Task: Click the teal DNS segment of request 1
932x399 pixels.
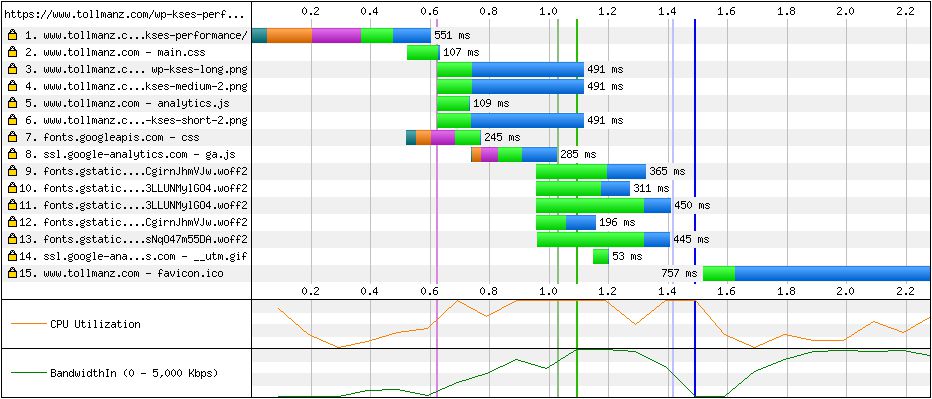Action: [x=260, y=36]
